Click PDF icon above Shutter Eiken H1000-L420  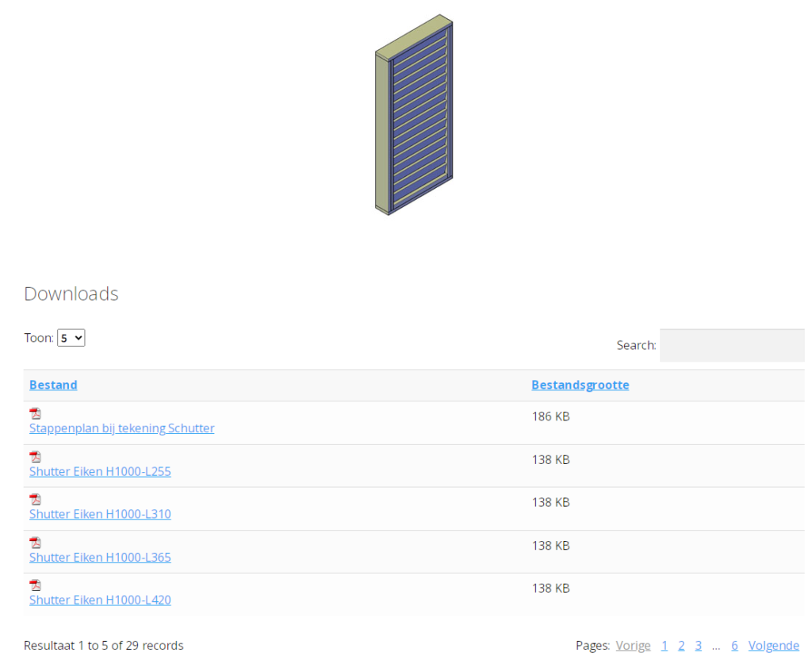tap(36, 585)
